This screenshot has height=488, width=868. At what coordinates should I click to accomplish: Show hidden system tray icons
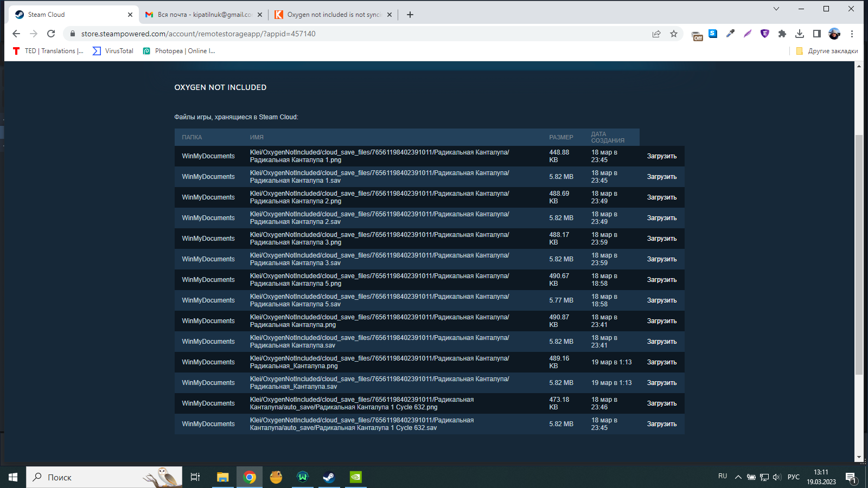click(x=738, y=477)
